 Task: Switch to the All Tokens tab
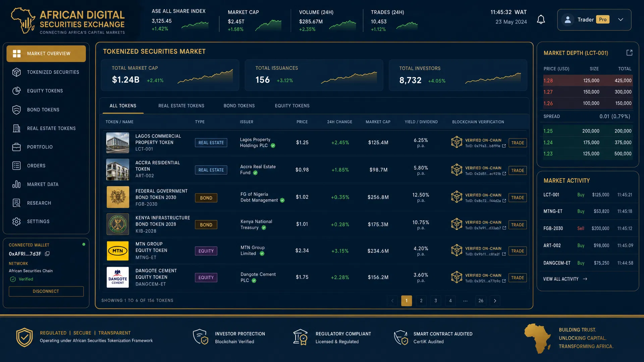click(123, 106)
